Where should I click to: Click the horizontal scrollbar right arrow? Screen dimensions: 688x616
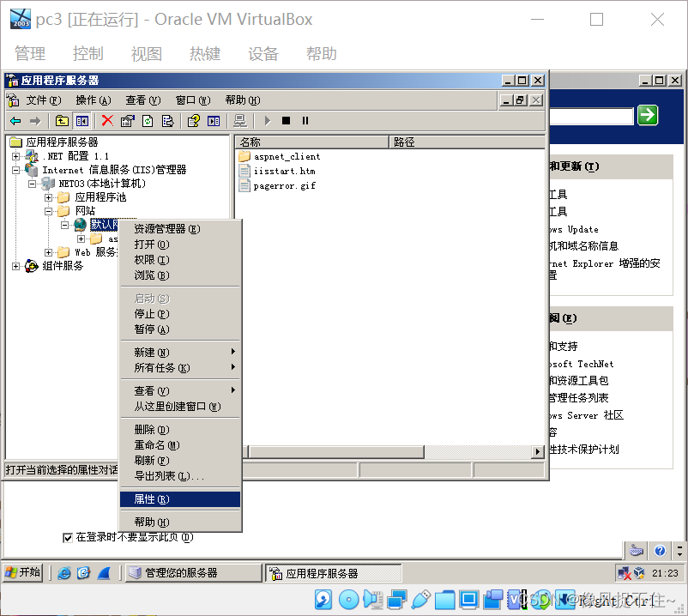click(538, 451)
